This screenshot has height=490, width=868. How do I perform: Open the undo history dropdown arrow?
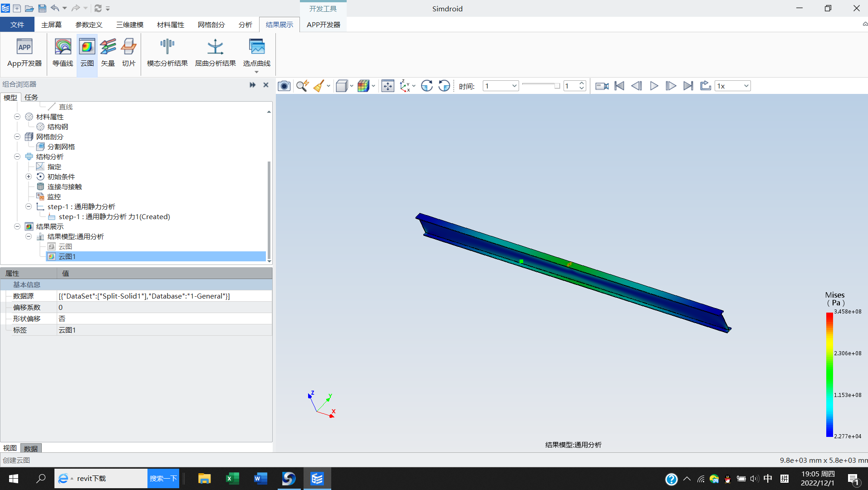click(x=64, y=8)
